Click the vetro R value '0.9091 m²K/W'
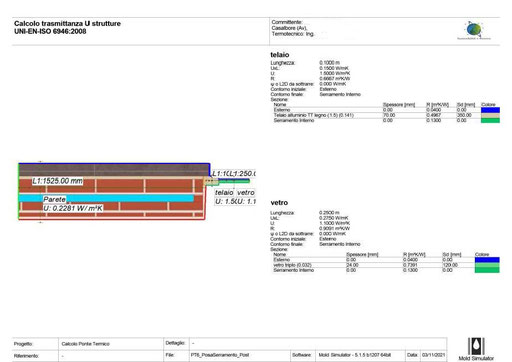Image resolution: width=512 pixels, height=362 pixels. (x=334, y=229)
